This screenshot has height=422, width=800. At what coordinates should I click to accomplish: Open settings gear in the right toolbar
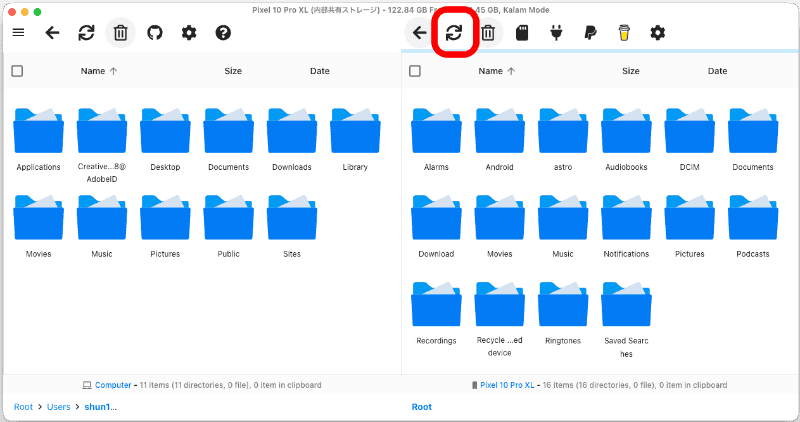(658, 33)
